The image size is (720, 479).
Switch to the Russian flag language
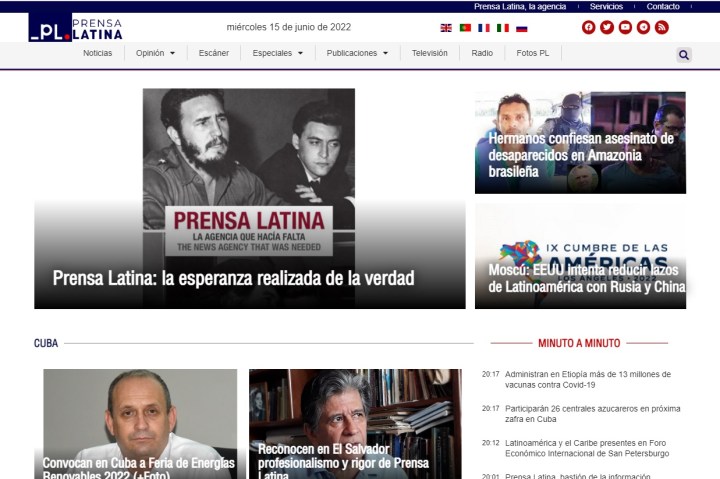(522, 28)
